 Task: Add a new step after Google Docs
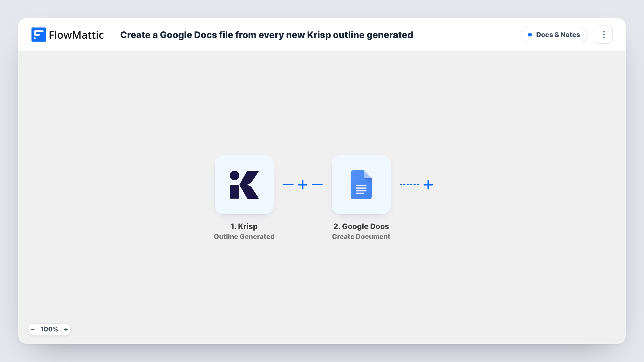[428, 185]
